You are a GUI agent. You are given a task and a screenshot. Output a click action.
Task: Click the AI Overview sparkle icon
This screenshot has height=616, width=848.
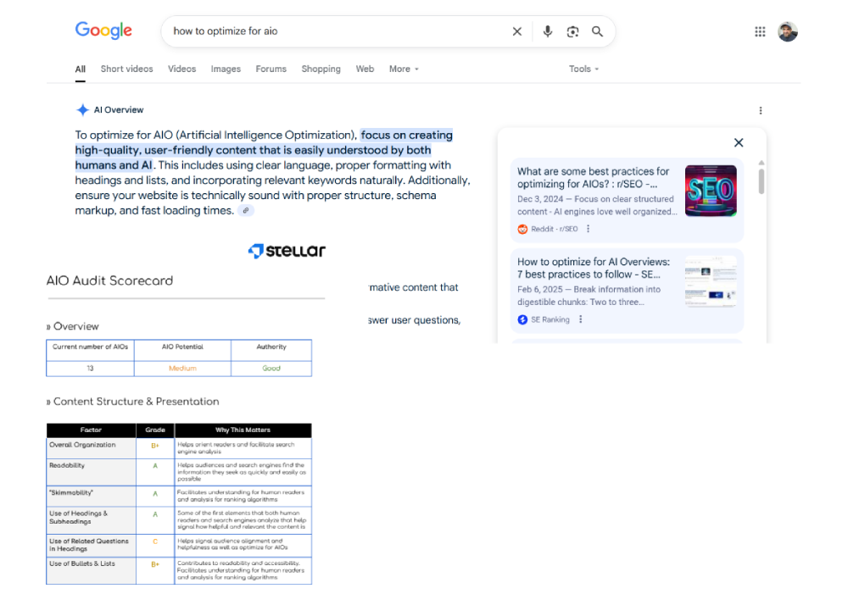(x=82, y=109)
